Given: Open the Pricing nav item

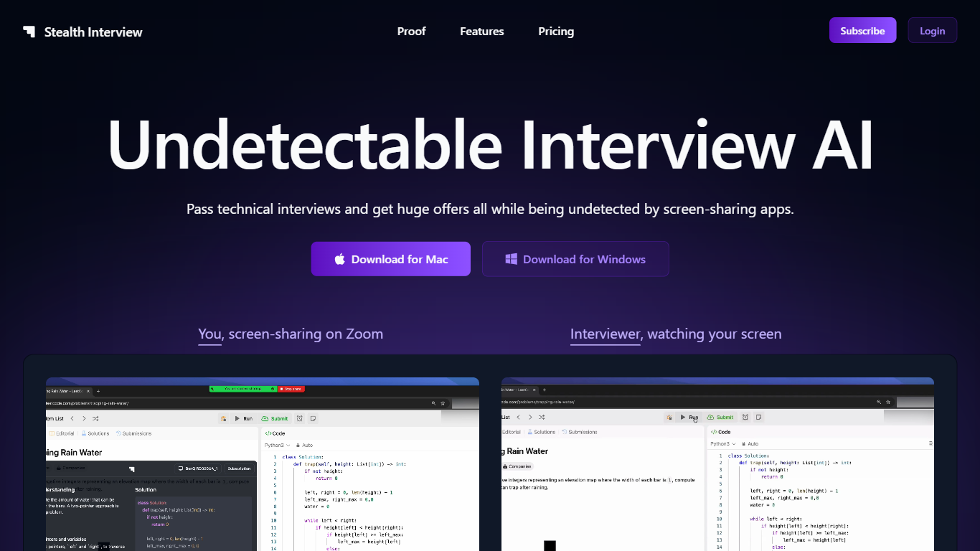Looking at the screenshot, I should coord(556,32).
